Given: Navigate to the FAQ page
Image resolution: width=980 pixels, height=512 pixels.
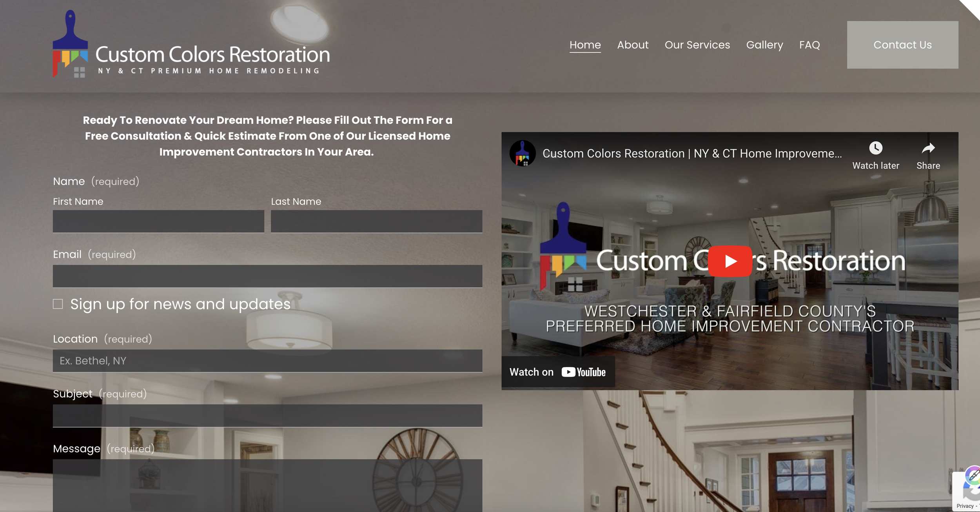Looking at the screenshot, I should coord(809,45).
